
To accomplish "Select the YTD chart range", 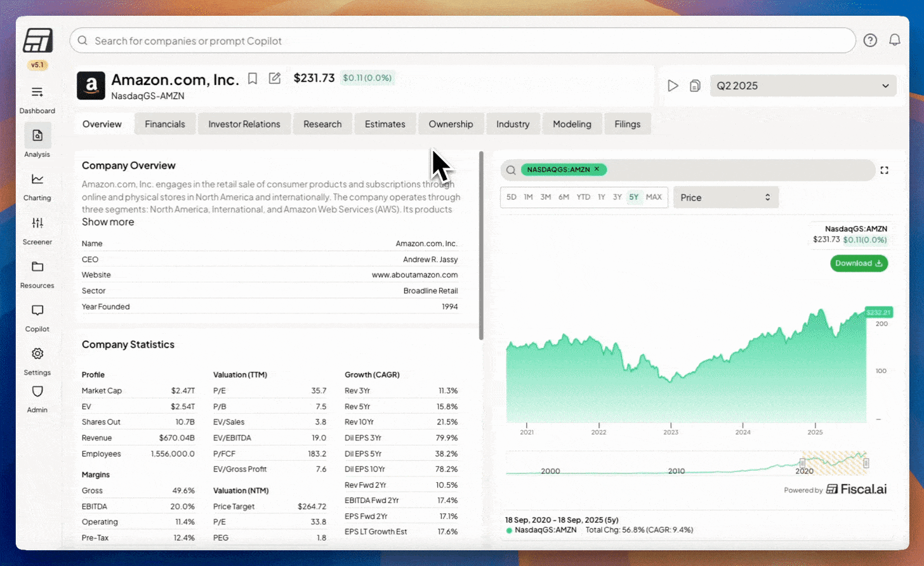I will pyautogui.click(x=583, y=197).
